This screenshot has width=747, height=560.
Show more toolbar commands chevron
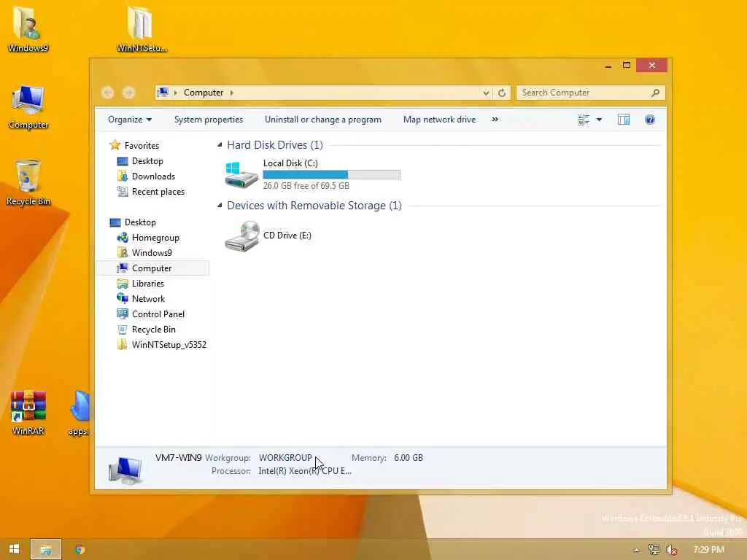pyautogui.click(x=495, y=120)
